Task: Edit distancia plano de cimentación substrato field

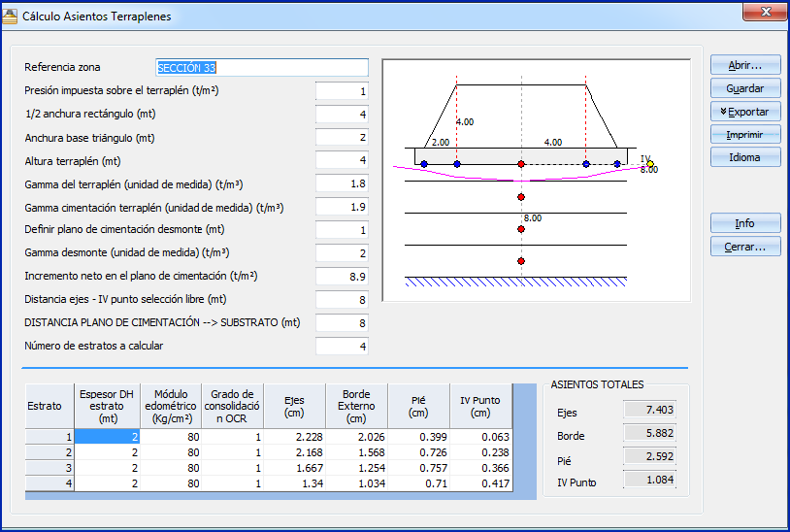Action: point(342,323)
